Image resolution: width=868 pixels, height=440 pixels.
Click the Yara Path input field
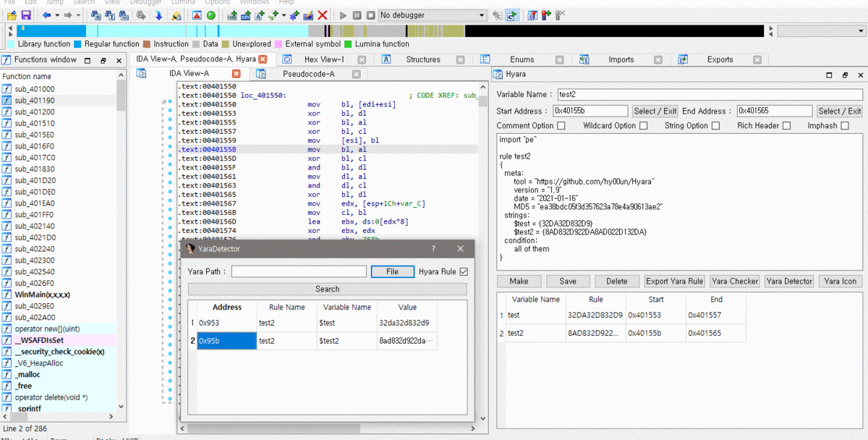[x=299, y=271]
